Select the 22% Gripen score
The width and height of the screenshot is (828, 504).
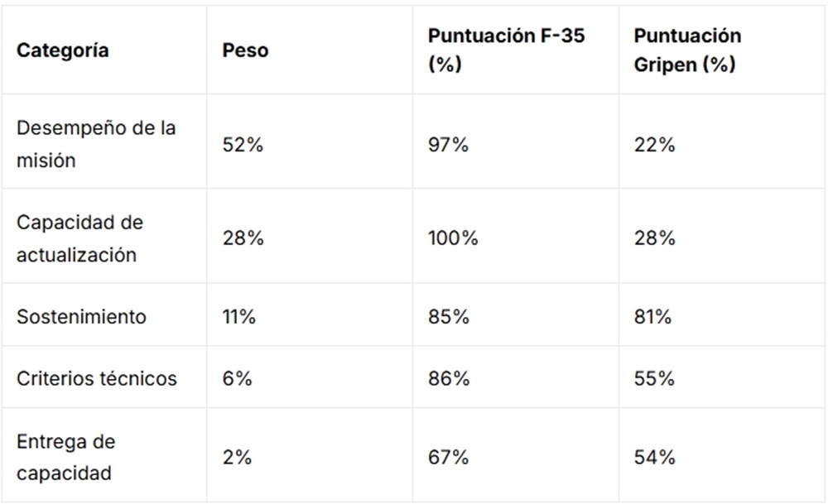point(654,145)
